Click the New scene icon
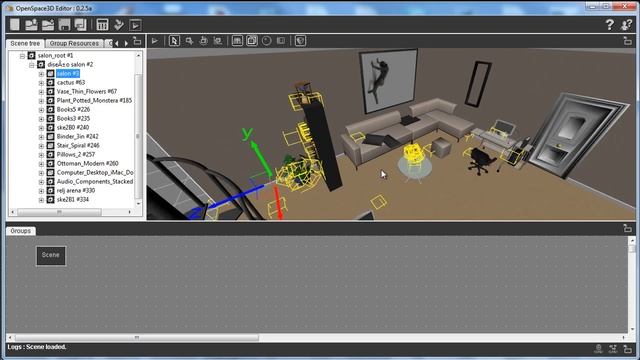The height and width of the screenshot is (360, 640). [x=15, y=25]
